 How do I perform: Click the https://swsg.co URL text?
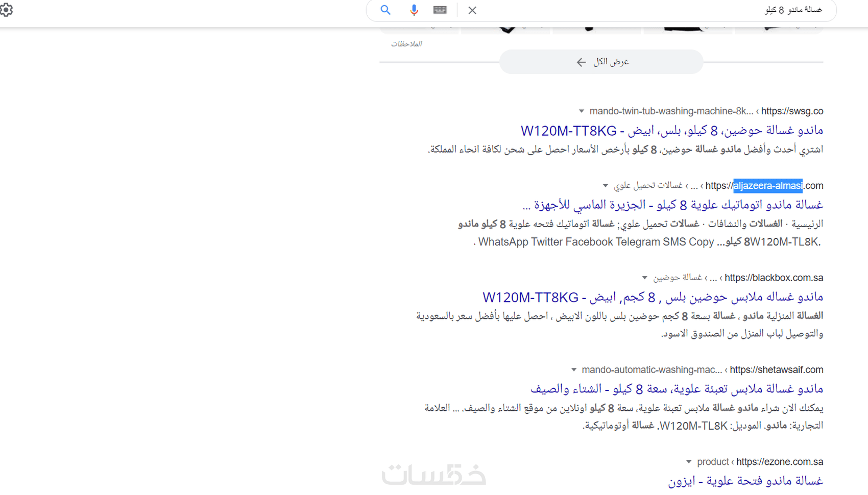[792, 111]
